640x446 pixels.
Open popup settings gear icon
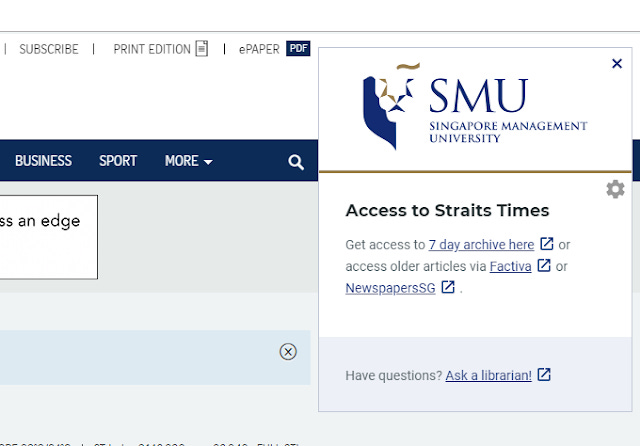tap(615, 189)
